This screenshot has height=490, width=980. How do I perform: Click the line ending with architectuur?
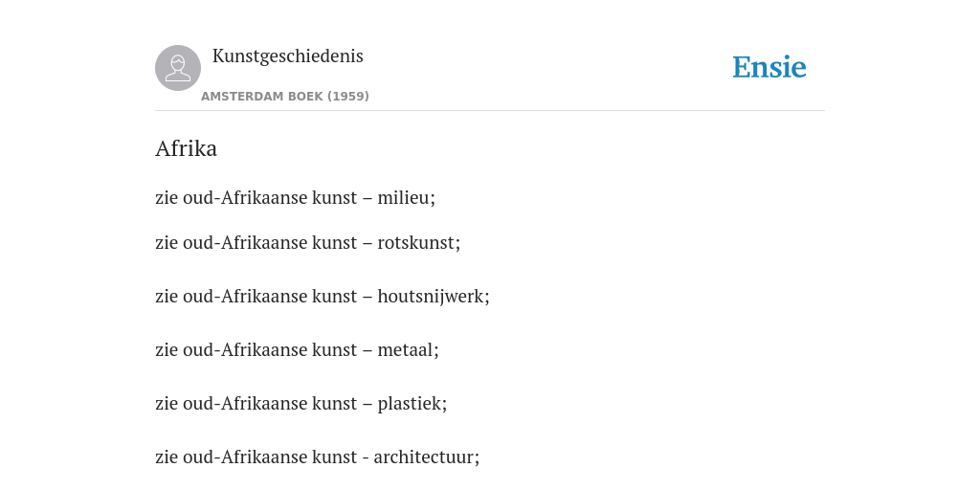(318, 457)
